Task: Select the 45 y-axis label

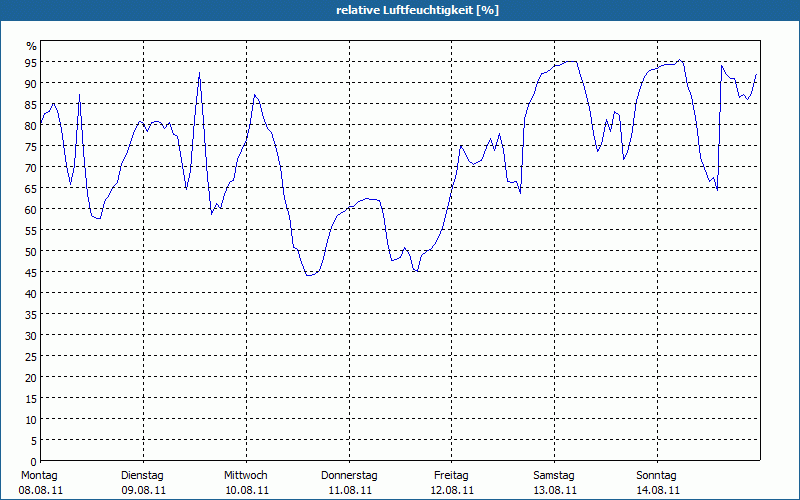Action: tap(31, 273)
